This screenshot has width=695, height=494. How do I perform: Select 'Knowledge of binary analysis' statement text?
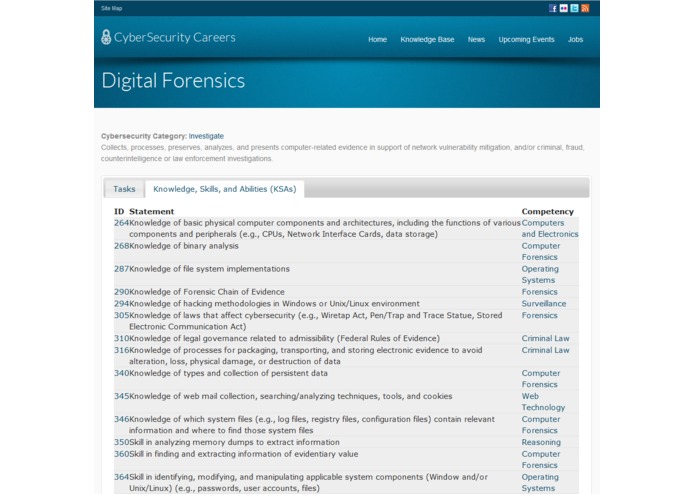(184, 246)
